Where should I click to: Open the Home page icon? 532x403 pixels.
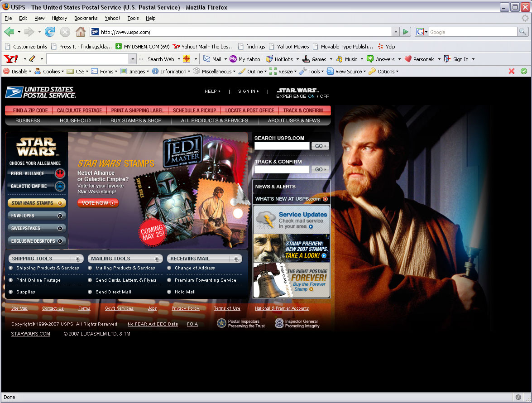coord(81,32)
